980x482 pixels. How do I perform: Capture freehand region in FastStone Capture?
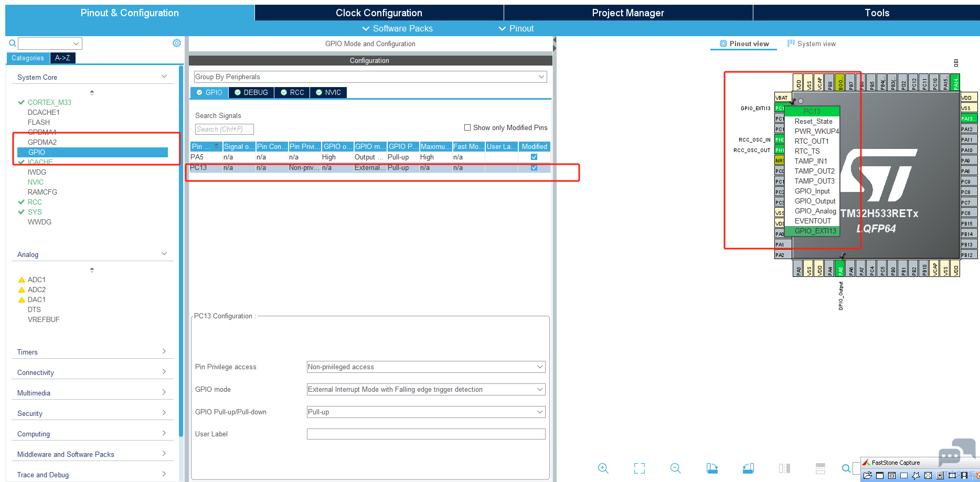pyautogui.click(x=916, y=476)
